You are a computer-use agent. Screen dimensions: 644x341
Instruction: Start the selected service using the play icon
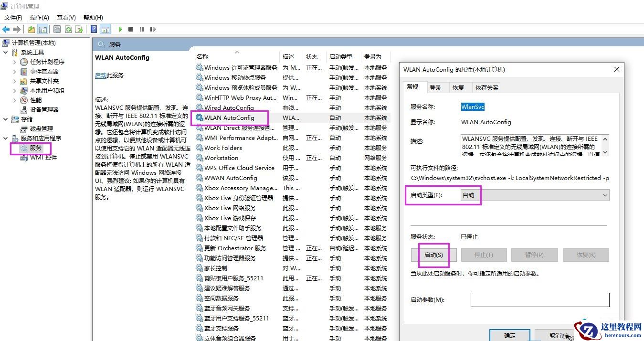(120, 29)
